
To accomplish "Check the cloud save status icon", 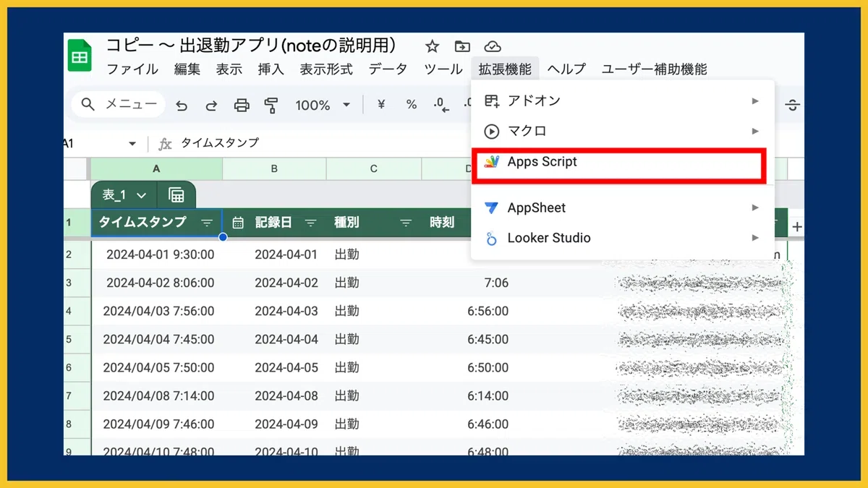I will click(x=493, y=46).
